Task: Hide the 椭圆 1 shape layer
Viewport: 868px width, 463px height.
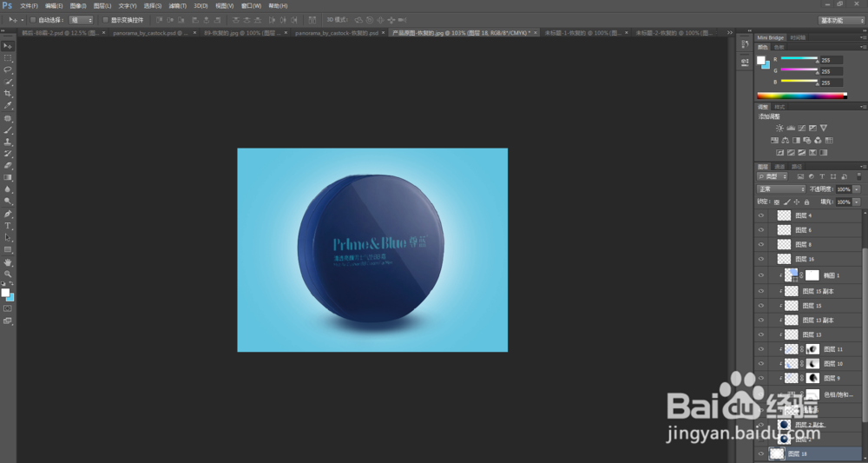Action: 761,275
